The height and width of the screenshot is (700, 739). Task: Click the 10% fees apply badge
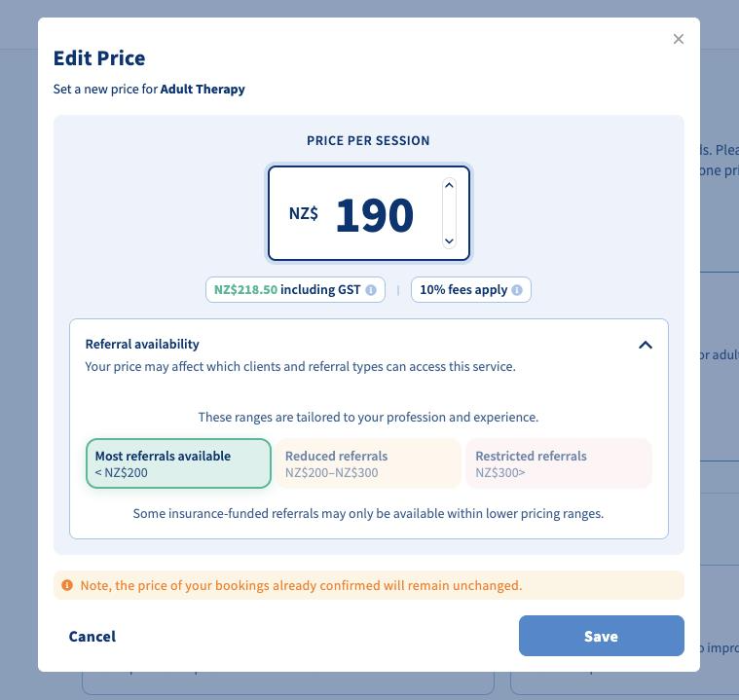coord(471,289)
